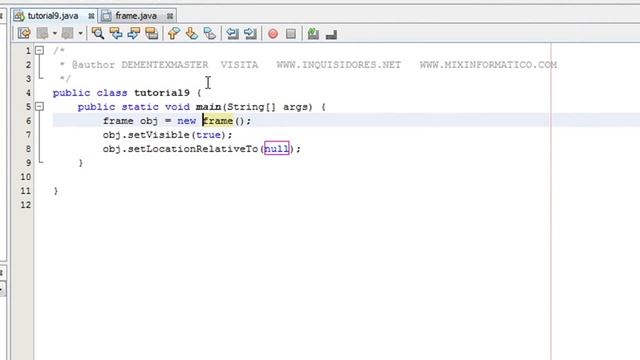Click the Uncomment toolbar icon
The height and width of the screenshot is (360, 640).
(x=331, y=34)
